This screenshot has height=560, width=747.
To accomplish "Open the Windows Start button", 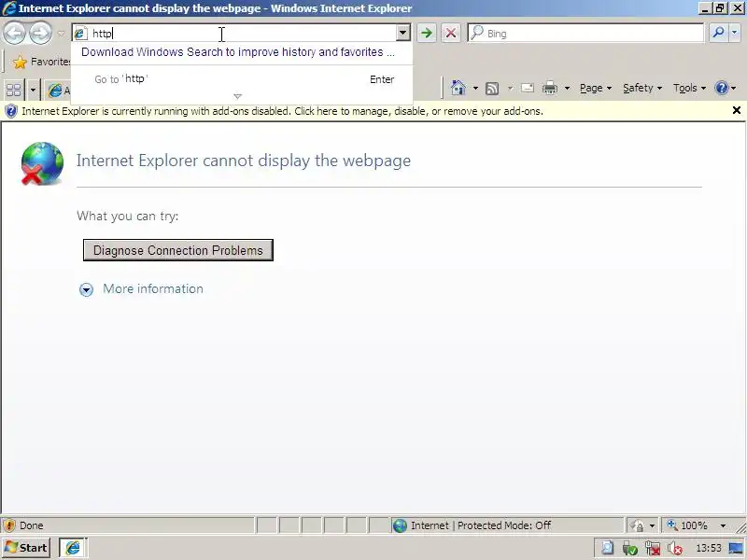I will click(x=26, y=548).
